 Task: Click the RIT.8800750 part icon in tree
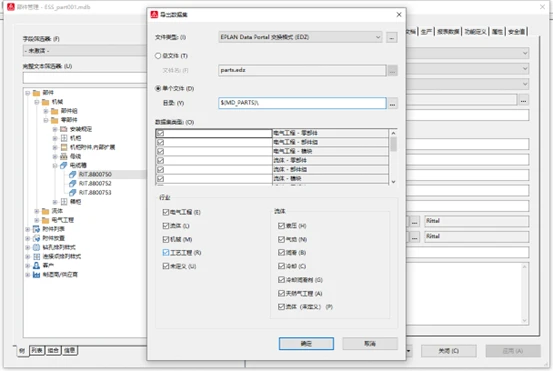pyautogui.click(x=73, y=174)
